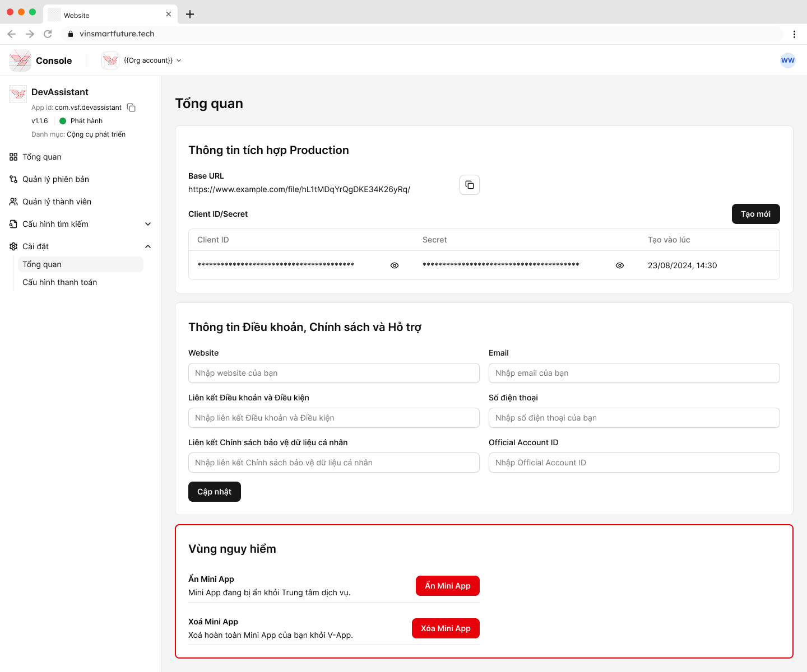Copy the App id com.vsf.devassistant

132,108
